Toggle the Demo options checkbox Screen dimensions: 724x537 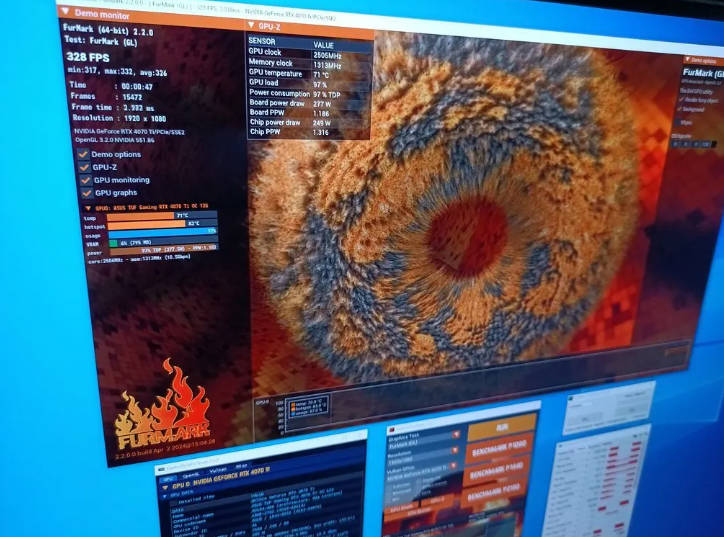click(x=84, y=154)
